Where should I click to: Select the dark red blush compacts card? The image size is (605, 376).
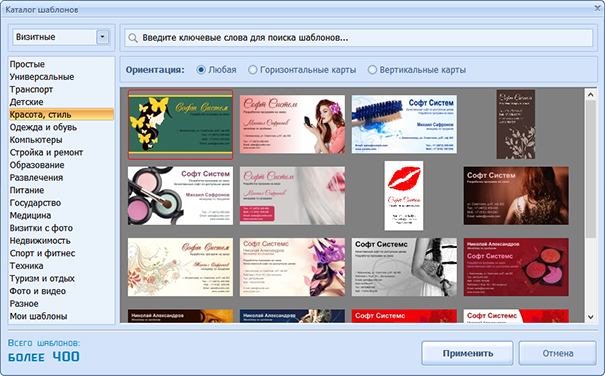(516, 267)
